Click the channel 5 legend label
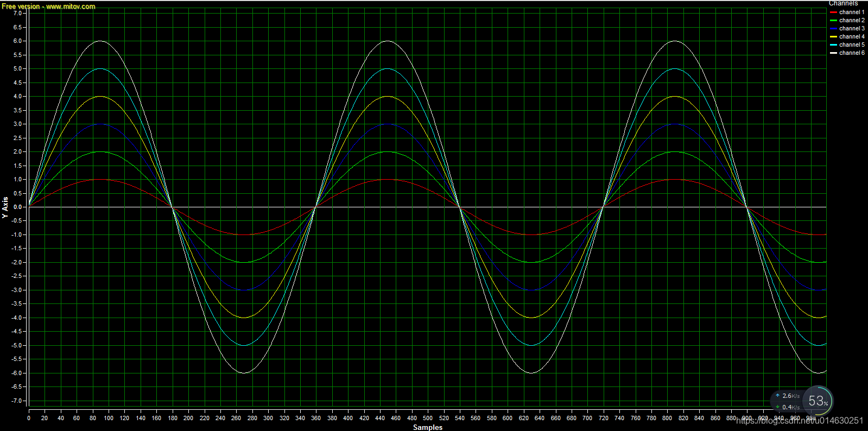 [x=852, y=45]
